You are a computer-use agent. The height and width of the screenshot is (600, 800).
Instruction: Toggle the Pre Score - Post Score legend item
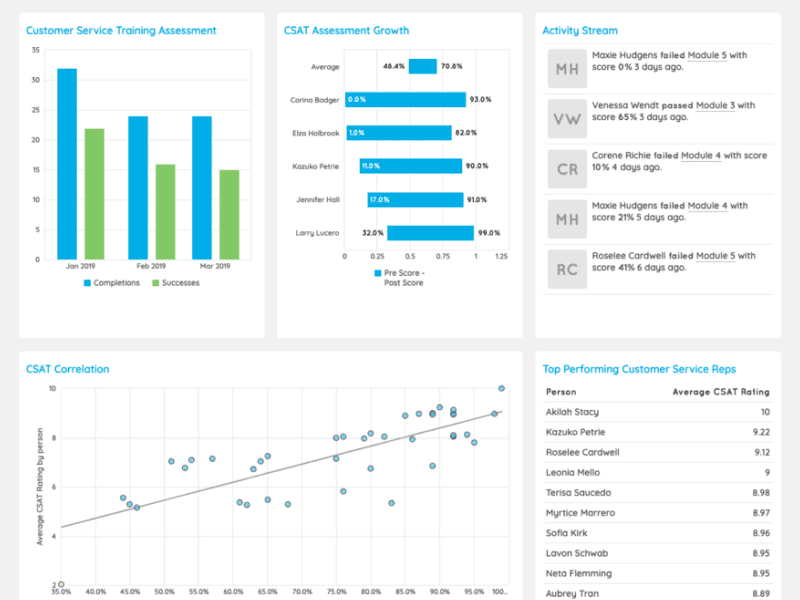[x=398, y=275]
